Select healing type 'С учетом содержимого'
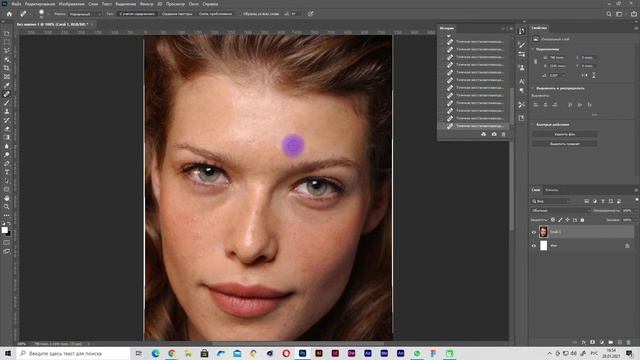Image resolution: width=640 pixels, height=360 pixels. pos(137,14)
